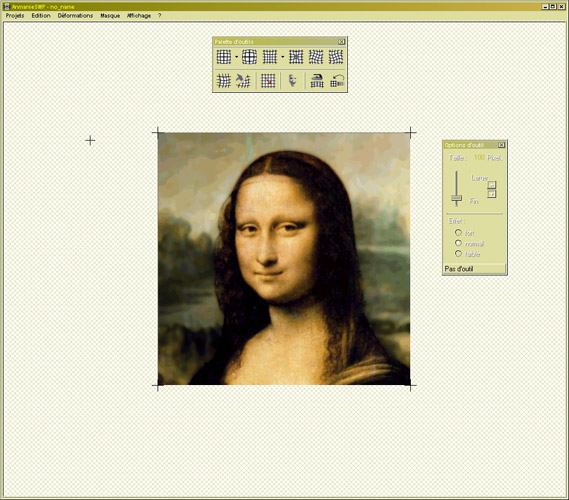Select the plain grid tool in the tool palette
The height and width of the screenshot is (500, 569).
pyautogui.click(x=224, y=57)
